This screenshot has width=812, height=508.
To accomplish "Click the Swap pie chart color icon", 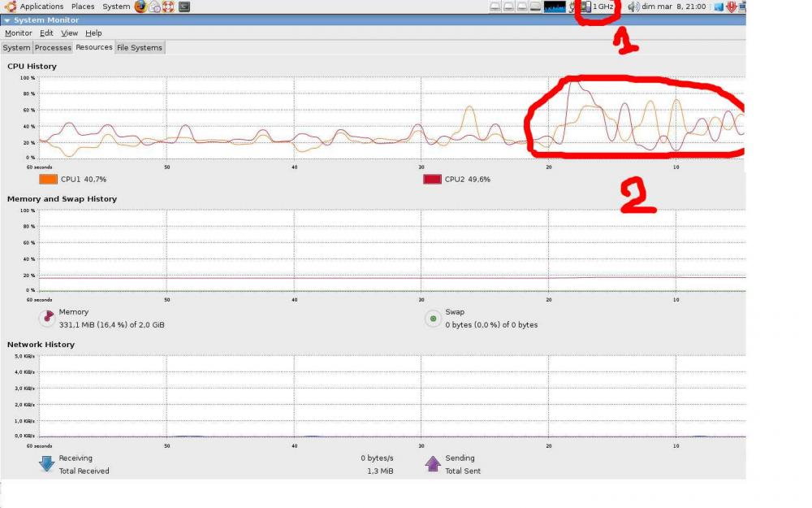I will point(433,318).
